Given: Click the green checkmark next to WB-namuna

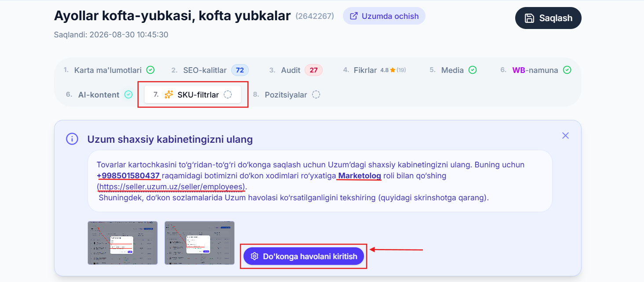Looking at the screenshot, I should (567, 70).
